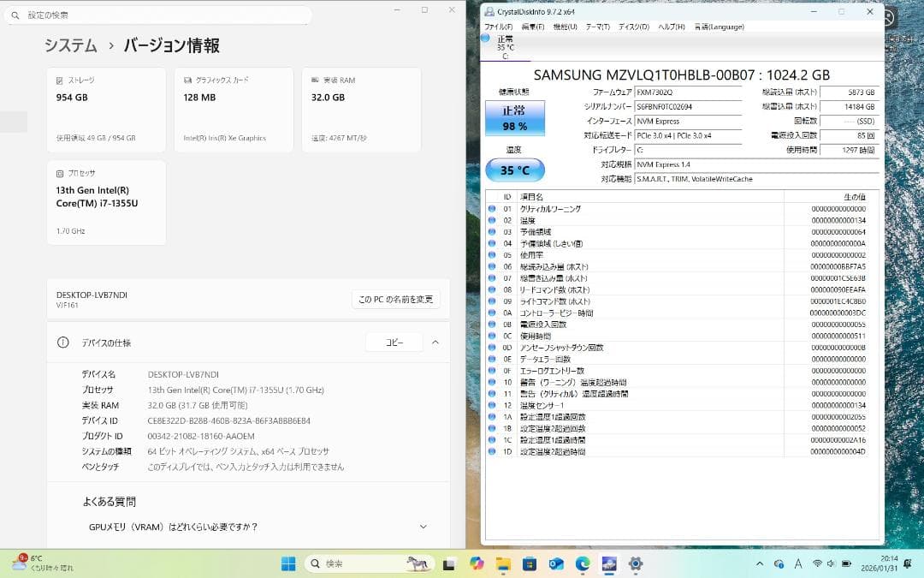Open the notification bell in the tray
This screenshot has height=578, width=924.
tap(908, 563)
